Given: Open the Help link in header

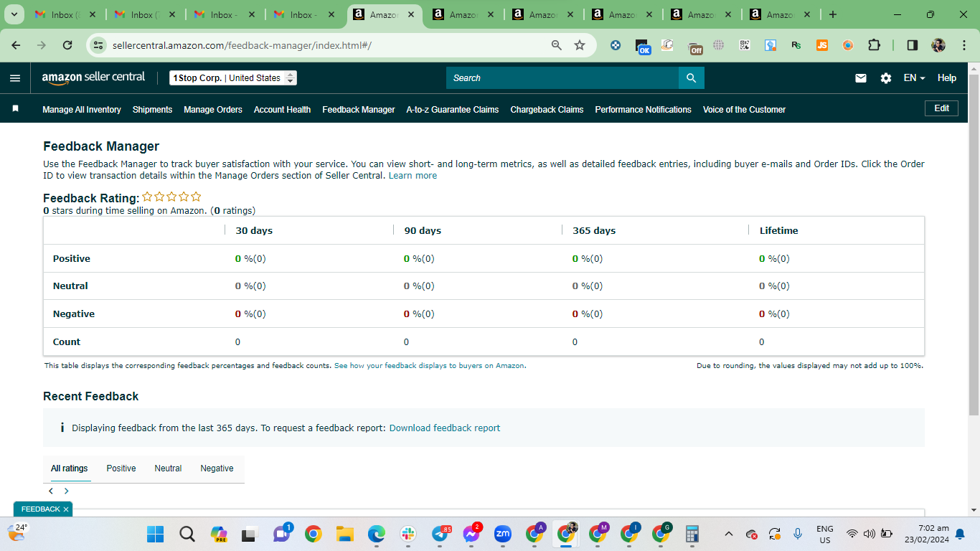Looking at the screenshot, I should coord(947,78).
